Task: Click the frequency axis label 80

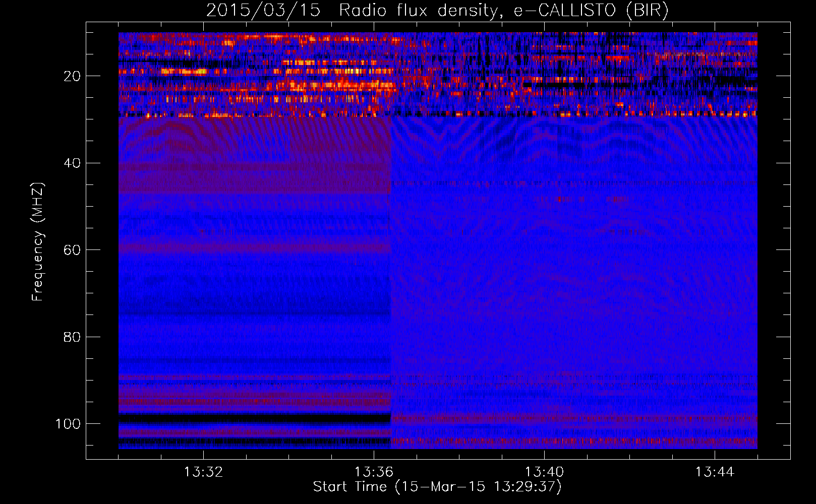Action: tap(72, 337)
